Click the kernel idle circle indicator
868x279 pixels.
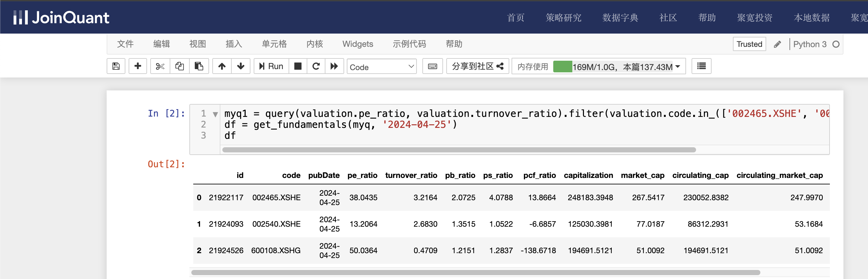(836, 45)
